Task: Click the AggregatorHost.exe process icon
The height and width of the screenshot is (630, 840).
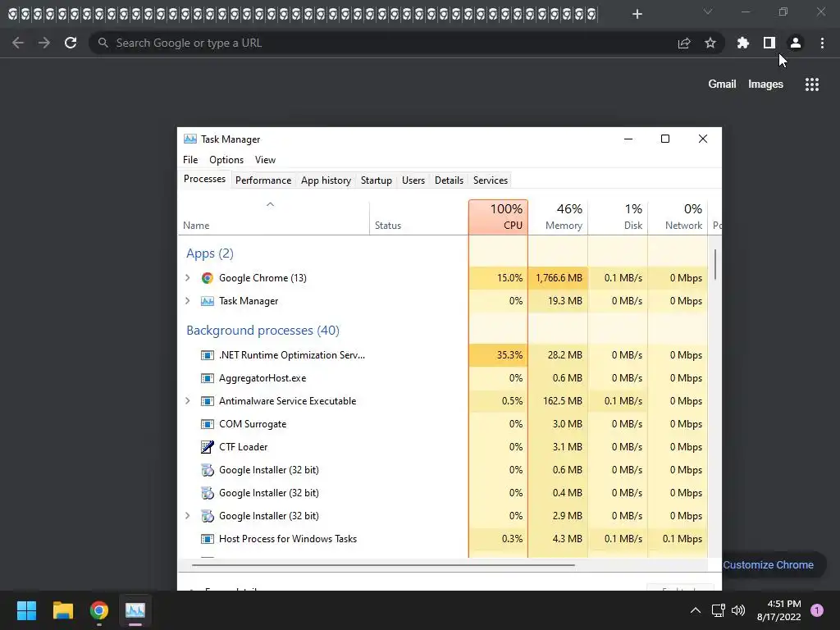Action: point(208,378)
